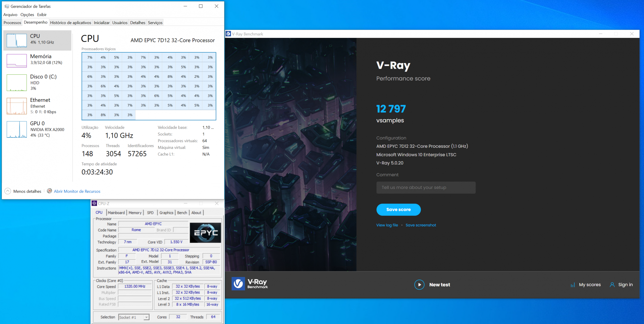Open the Exibir menu
The width and height of the screenshot is (644, 324).
tap(42, 14)
